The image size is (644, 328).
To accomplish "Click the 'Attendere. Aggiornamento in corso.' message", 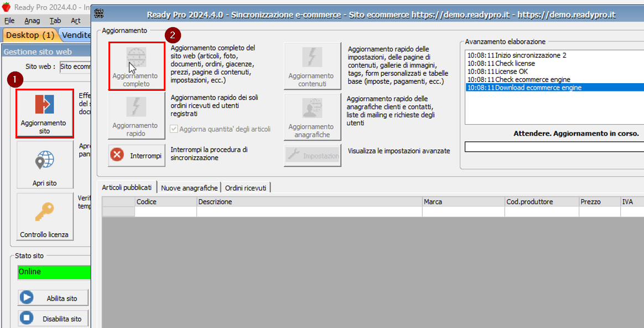I will click(x=577, y=134).
